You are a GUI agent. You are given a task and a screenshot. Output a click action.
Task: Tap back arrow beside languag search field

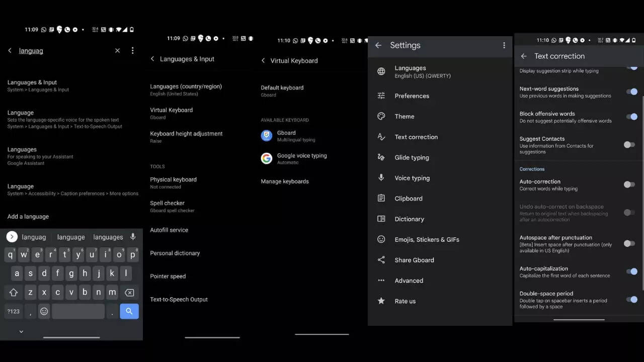[x=10, y=50]
